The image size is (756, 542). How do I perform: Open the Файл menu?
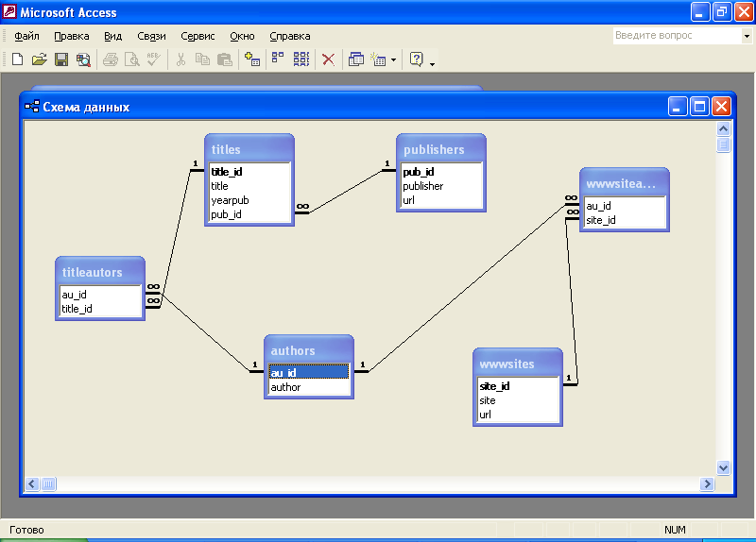(26, 36)
